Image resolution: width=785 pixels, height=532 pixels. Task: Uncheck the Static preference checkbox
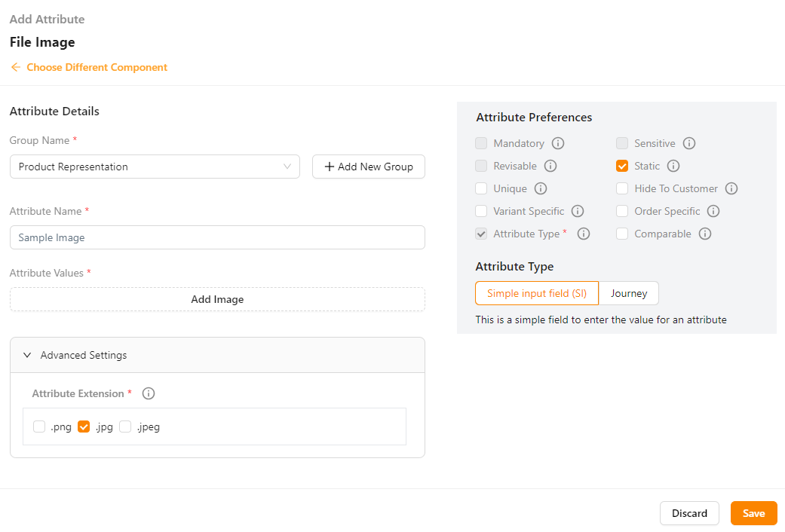point(622,166)
